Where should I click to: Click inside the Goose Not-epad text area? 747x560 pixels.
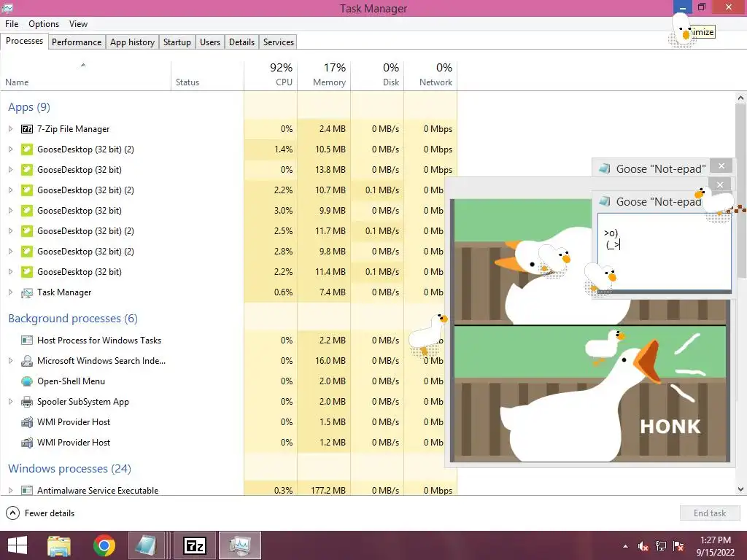pos(664,252)
